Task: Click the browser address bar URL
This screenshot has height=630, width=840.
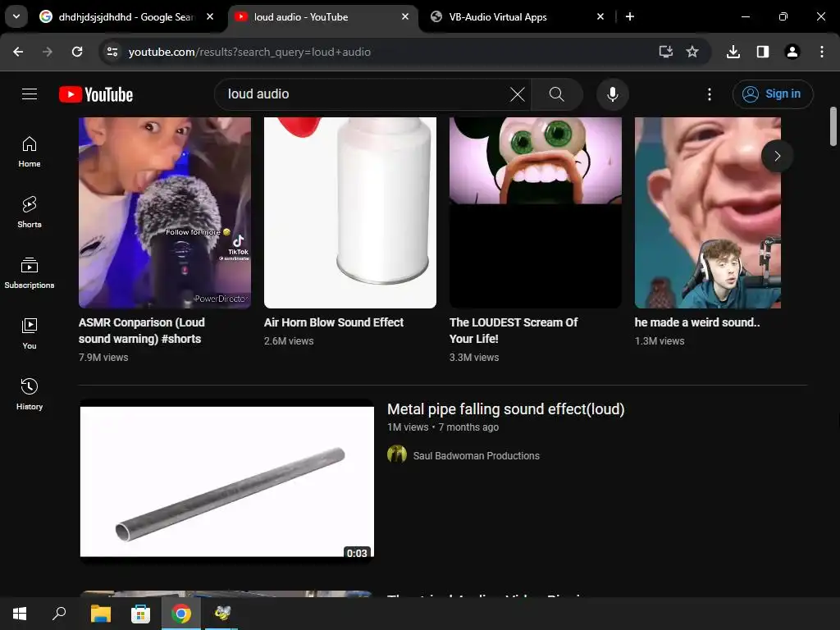Action: tap(249, 52)
